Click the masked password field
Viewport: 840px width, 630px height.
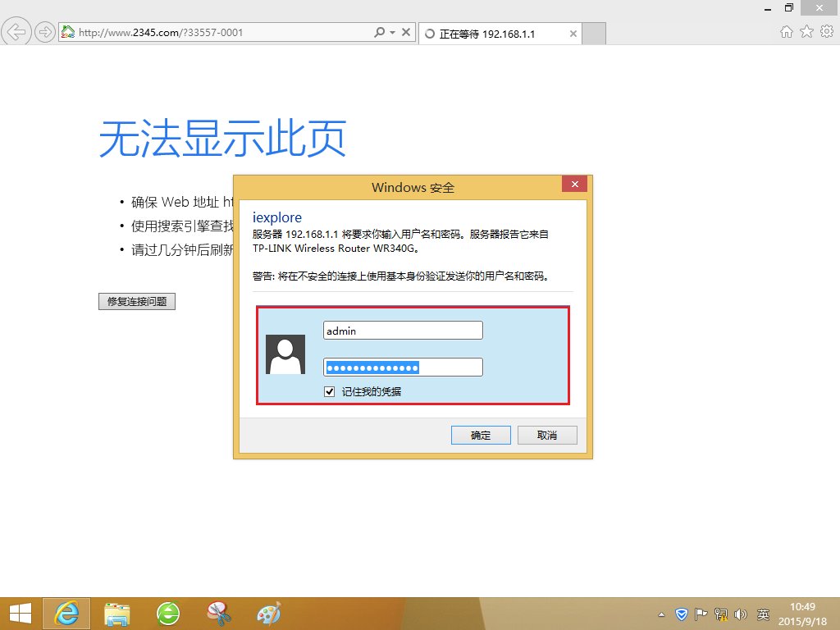[403, 367]
